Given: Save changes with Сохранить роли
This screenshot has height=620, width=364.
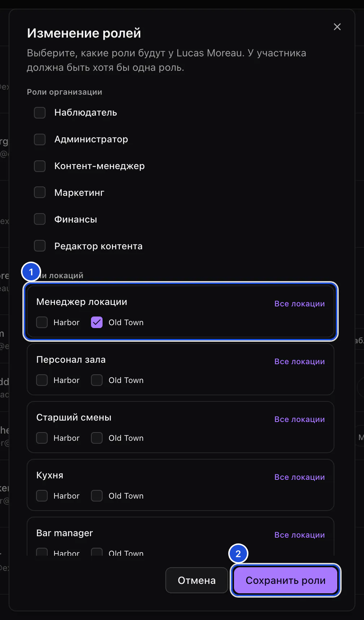Looking at the screenshot, I should 286,580.
